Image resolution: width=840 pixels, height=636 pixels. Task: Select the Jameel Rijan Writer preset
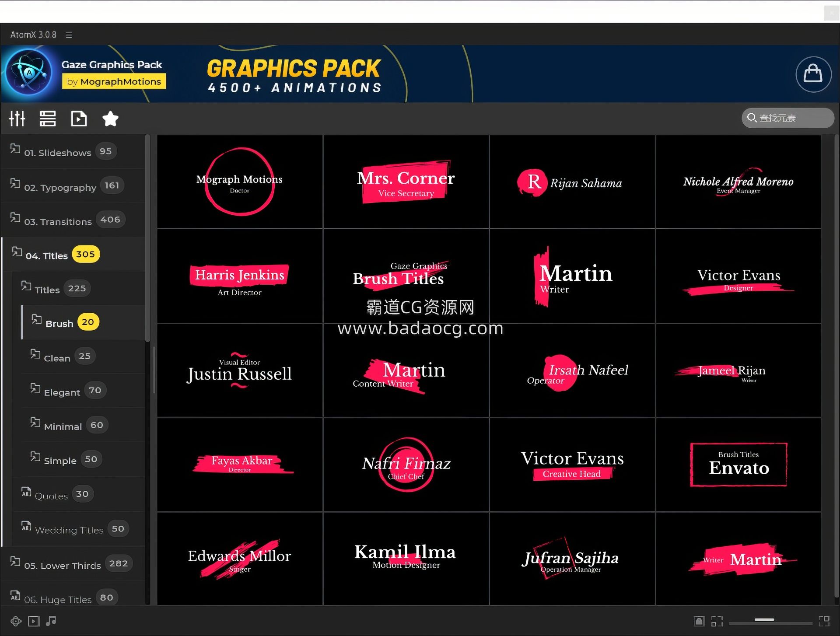[x=738, y=370]
